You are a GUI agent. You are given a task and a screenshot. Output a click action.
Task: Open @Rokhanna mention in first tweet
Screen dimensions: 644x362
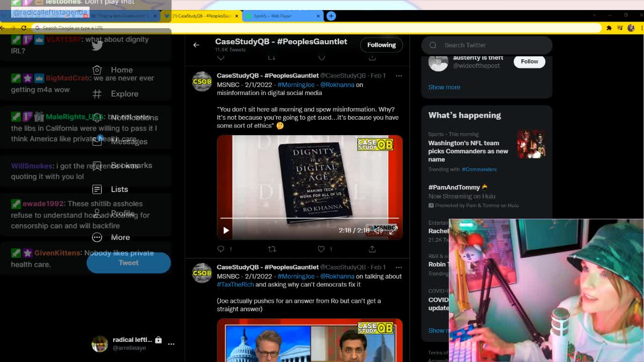click(337, 84)
